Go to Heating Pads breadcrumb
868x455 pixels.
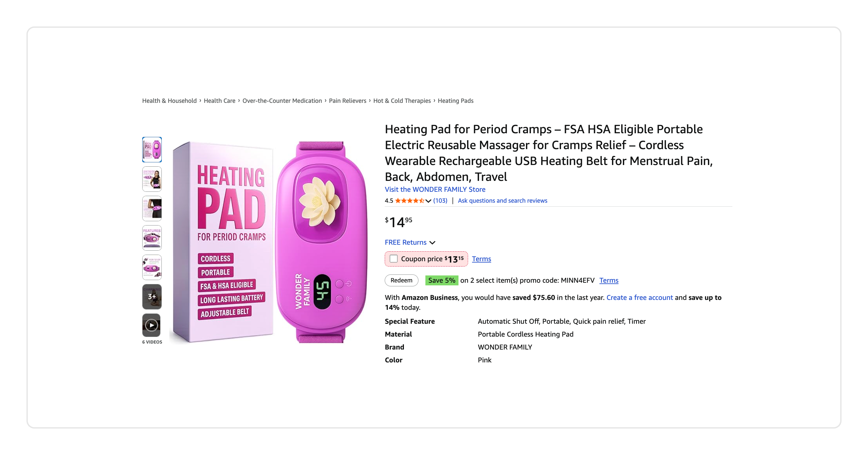pos(455,101)
